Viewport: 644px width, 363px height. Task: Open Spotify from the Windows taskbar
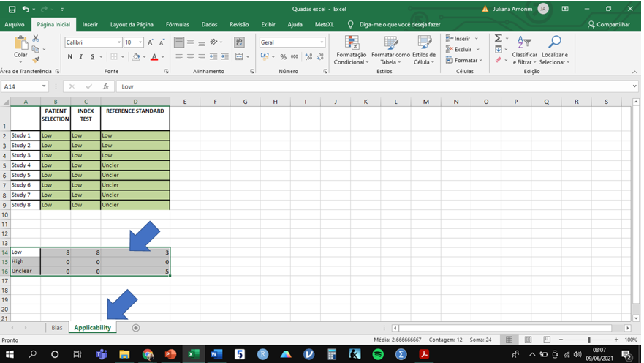(378, 354)
